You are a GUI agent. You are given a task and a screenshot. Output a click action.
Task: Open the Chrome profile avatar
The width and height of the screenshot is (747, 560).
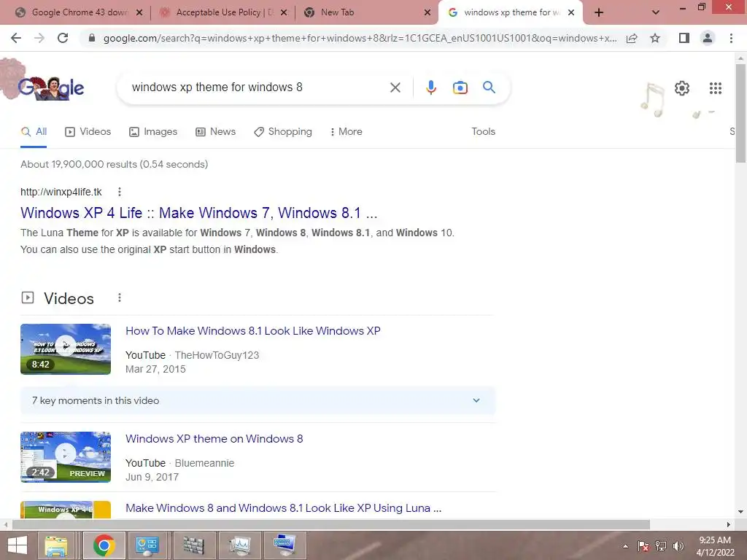point(708,38)
